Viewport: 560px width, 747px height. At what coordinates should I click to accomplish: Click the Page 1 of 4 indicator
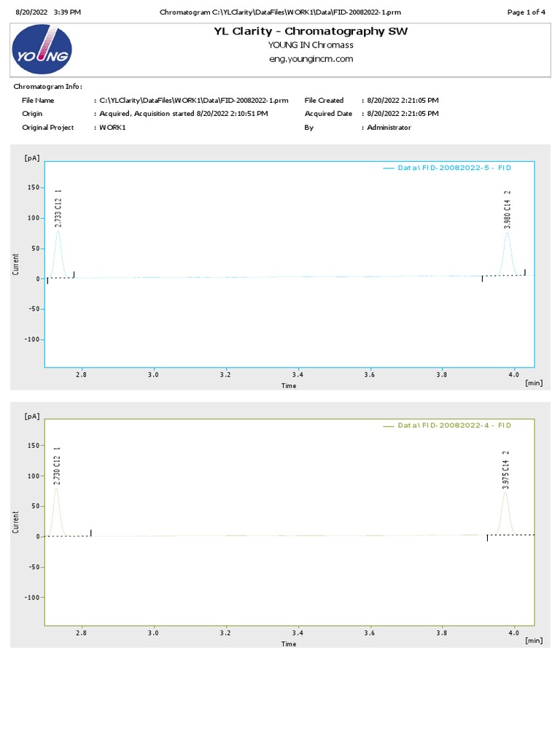(x=526, y=12)
